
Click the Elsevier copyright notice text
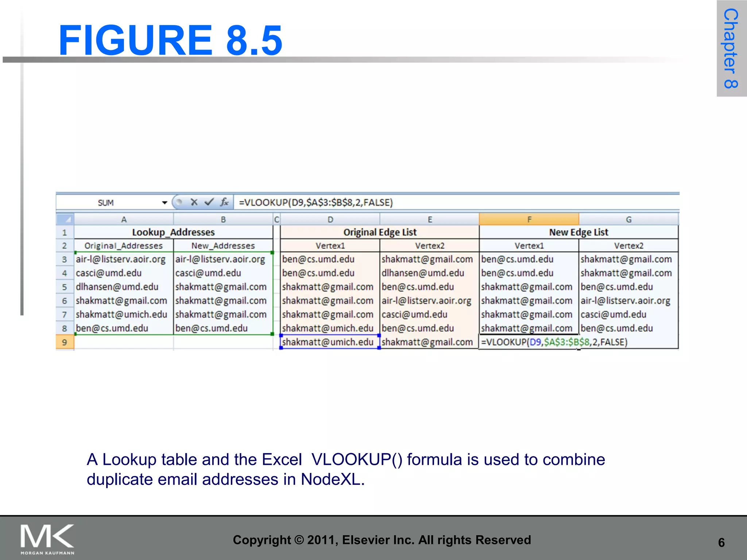click(x=382, y=540)
